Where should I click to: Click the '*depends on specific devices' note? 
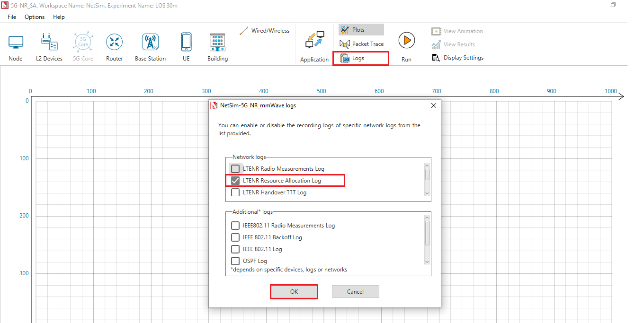point(289,270)
